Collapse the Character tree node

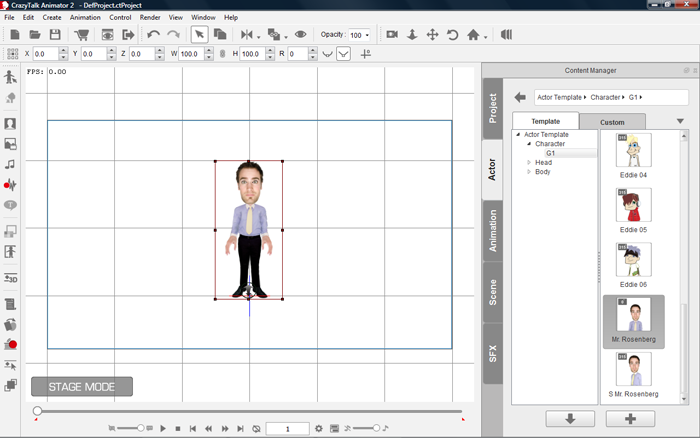tap(529, 144)
